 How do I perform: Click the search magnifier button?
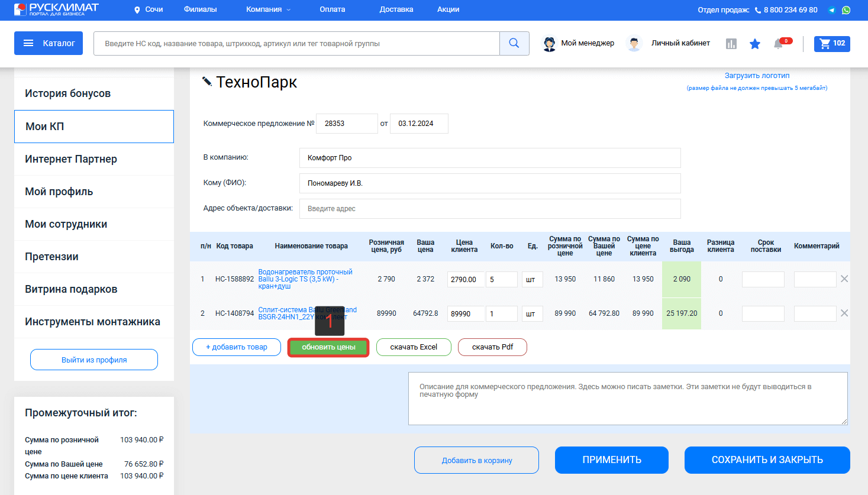tap(514, 43)
